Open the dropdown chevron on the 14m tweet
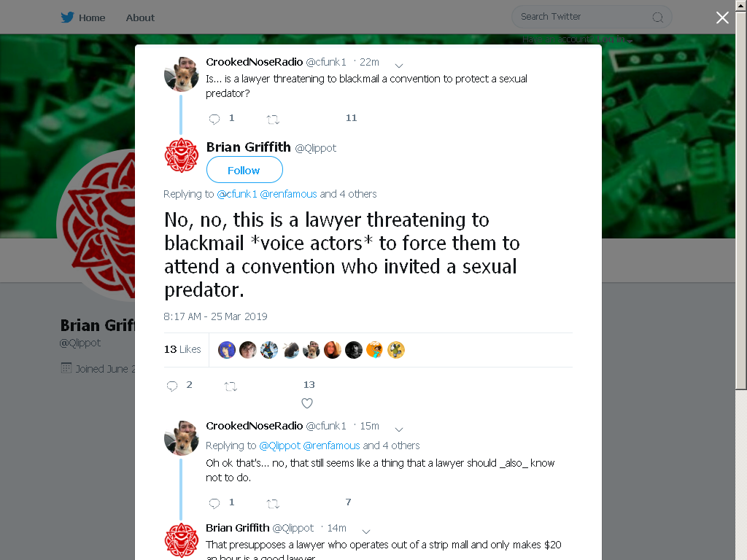747x560 pixels. (366, 532)
